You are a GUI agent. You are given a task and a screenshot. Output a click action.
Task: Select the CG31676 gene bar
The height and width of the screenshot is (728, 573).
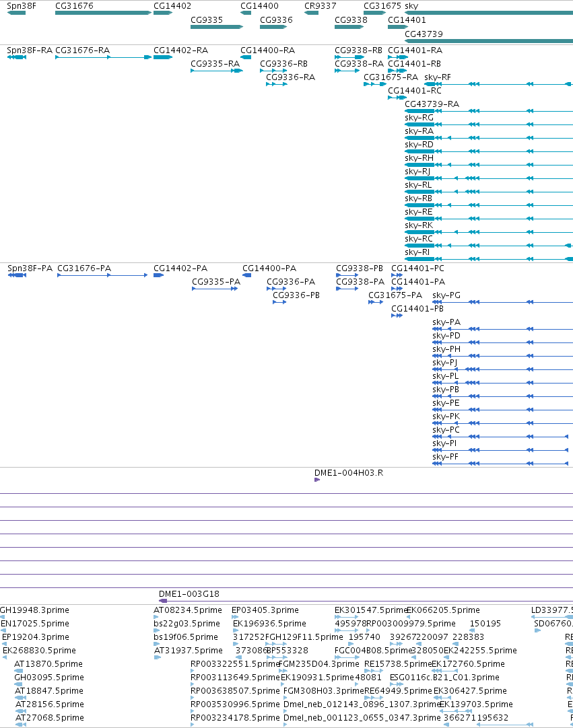pyautogui.click(x=103, y=13)
